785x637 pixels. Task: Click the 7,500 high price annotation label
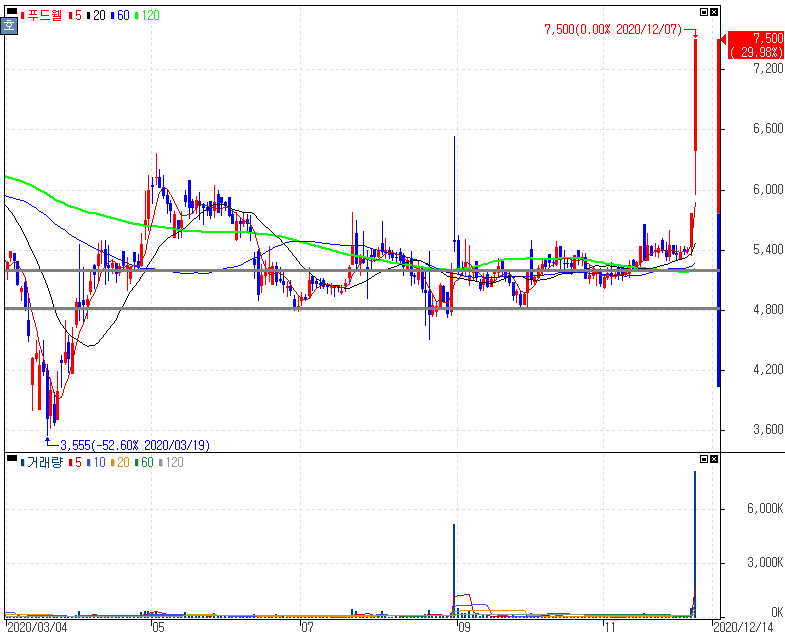point(613,30)
